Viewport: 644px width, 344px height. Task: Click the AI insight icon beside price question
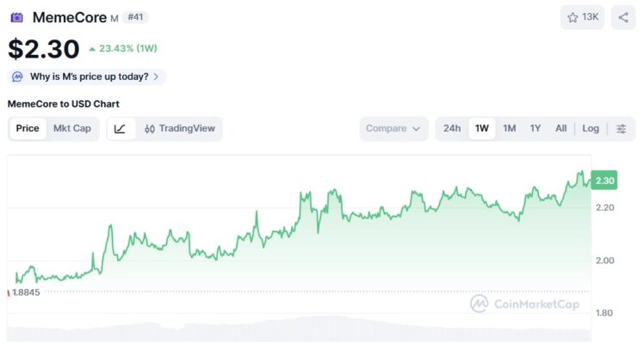[18, 77]
